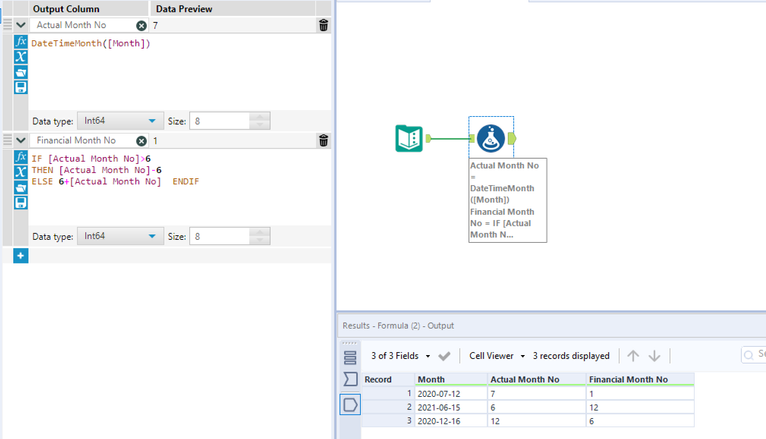This screenshot has width=766, height=439.
Task: Select the Formula tool on canvas
Action: click(490, 138)
